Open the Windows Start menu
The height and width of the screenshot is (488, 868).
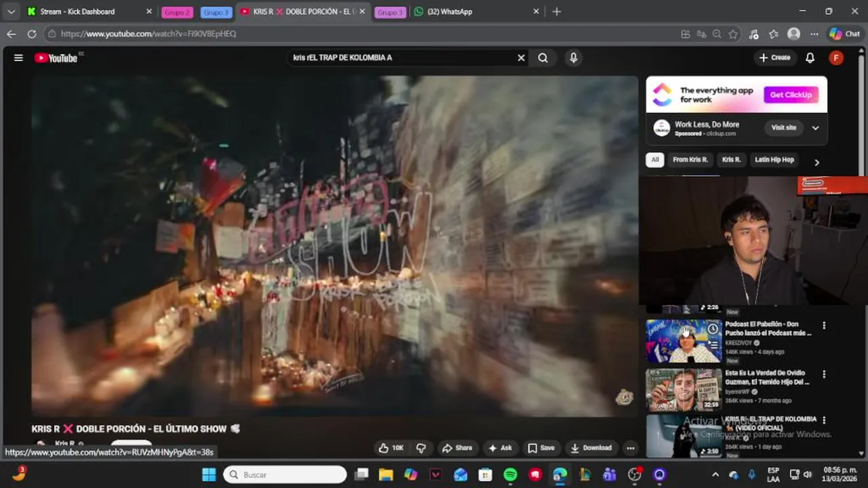point(209,474)
